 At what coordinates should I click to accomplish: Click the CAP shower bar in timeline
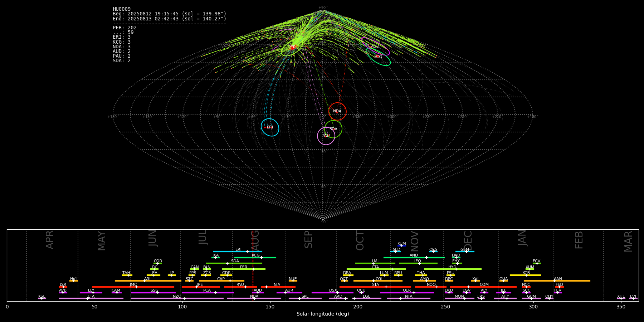(222, 281)
